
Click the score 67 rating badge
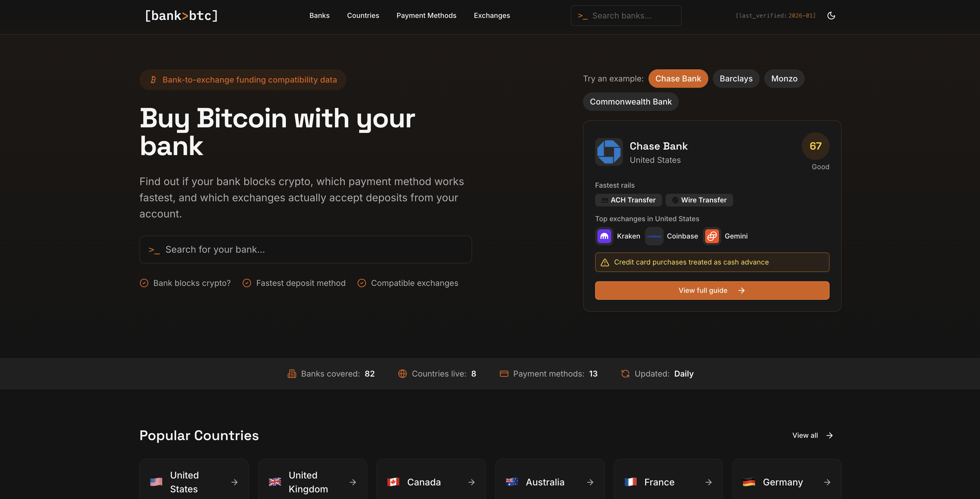(x=815, y=146)
